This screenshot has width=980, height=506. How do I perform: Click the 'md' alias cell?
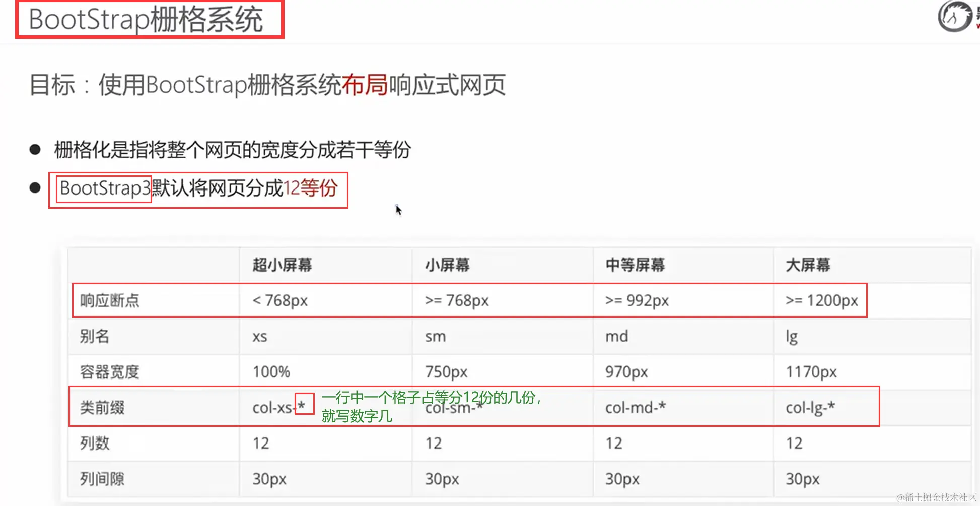tap(616, 336)
